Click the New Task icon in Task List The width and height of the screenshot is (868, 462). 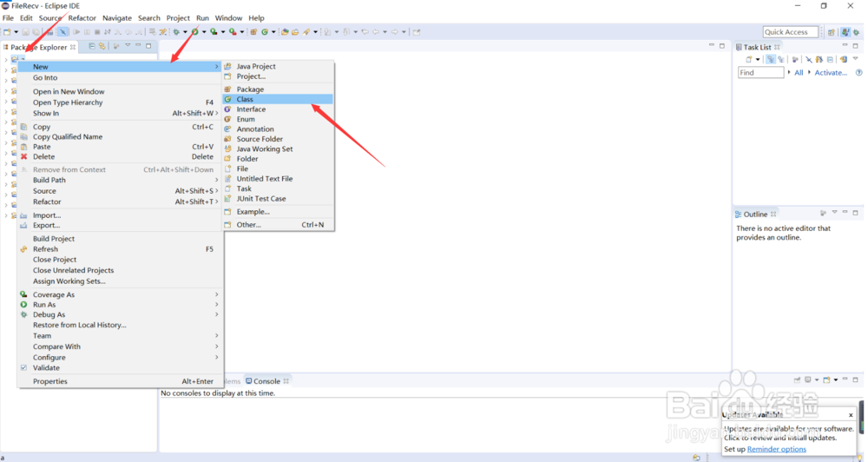tap(748, 59)
